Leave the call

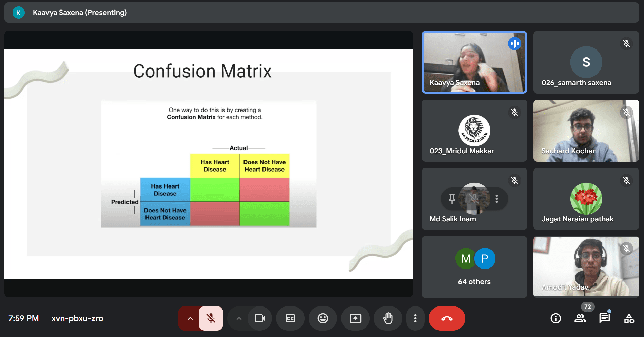click(447, 318)
